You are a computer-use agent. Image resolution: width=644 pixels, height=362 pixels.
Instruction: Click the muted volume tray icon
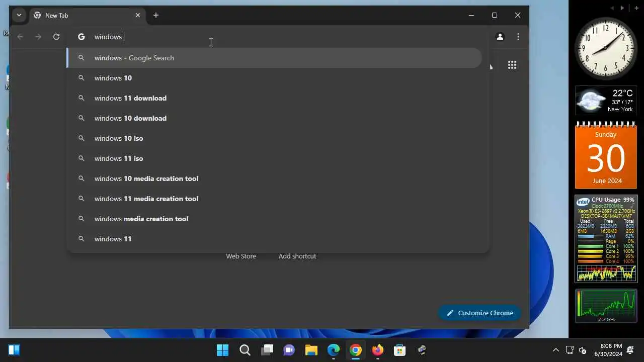point(583,350)
